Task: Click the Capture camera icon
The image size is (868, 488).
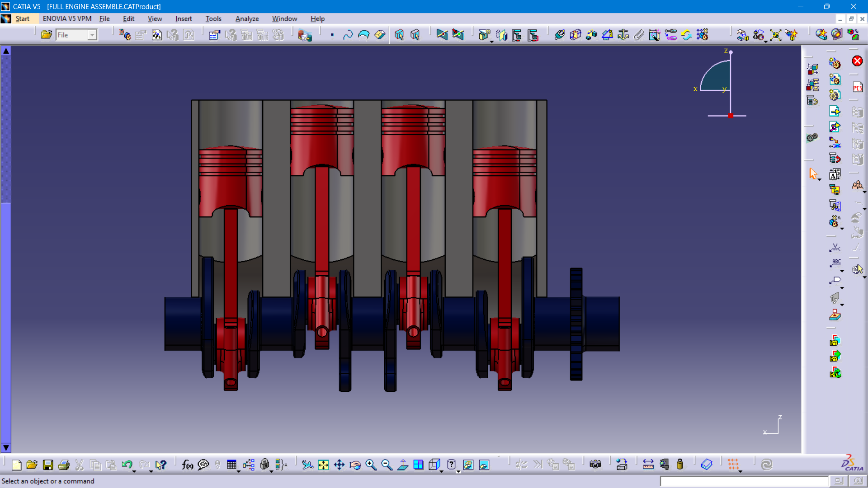Action: [x=595, y=465]
